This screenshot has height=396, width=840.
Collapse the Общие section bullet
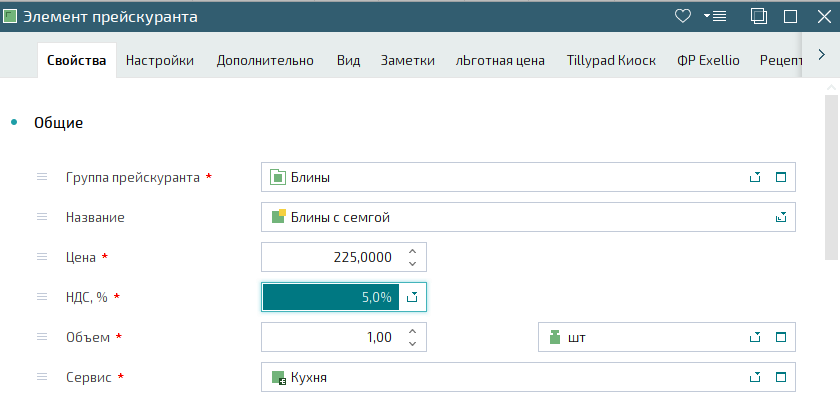point(14,123)
